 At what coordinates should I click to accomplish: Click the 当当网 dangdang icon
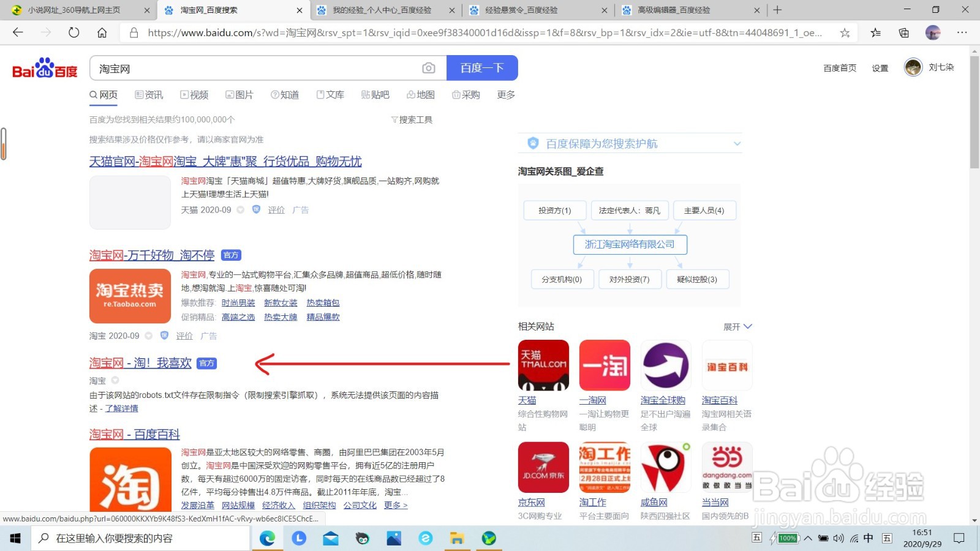pyautogui.click(x=726, y=467)
